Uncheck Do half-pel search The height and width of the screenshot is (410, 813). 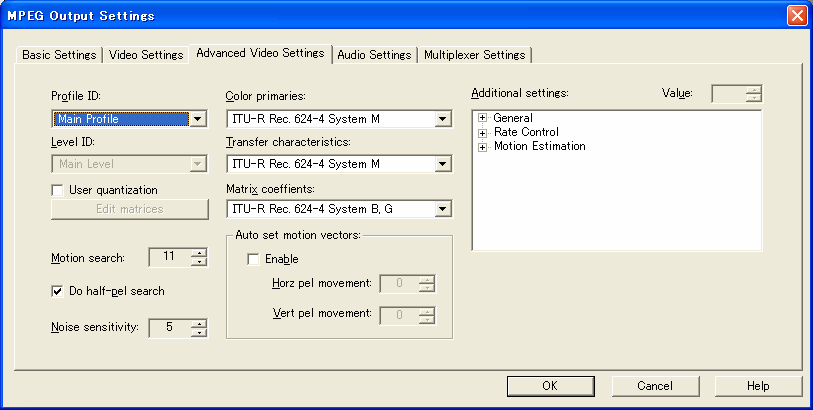(x=58, y=291)
